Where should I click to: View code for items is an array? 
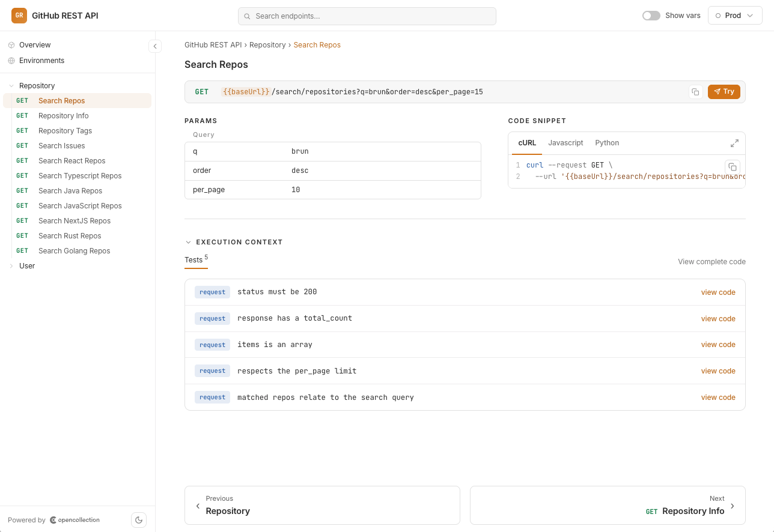pyautogui.click(x=718, y=345)
